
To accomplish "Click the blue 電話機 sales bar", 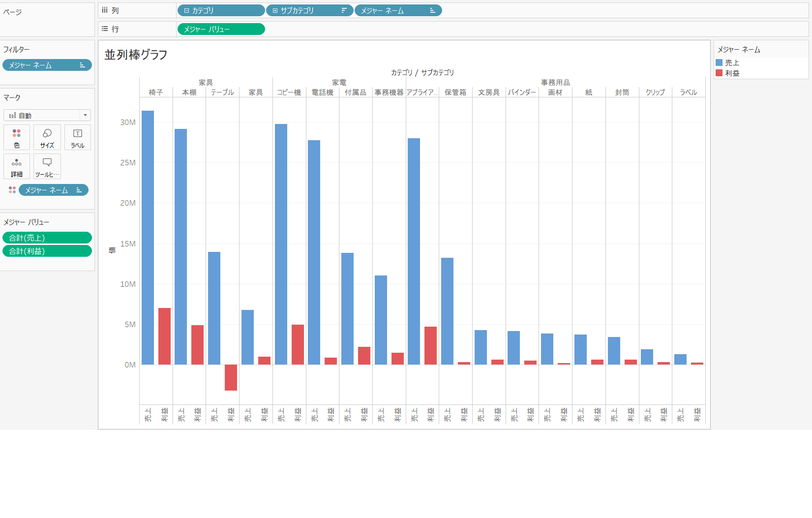I will tap(314, 252).
